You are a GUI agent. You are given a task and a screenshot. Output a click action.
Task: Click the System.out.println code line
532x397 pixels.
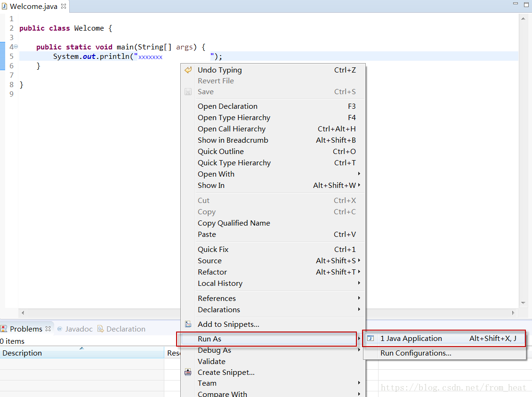tap(137, 57)
